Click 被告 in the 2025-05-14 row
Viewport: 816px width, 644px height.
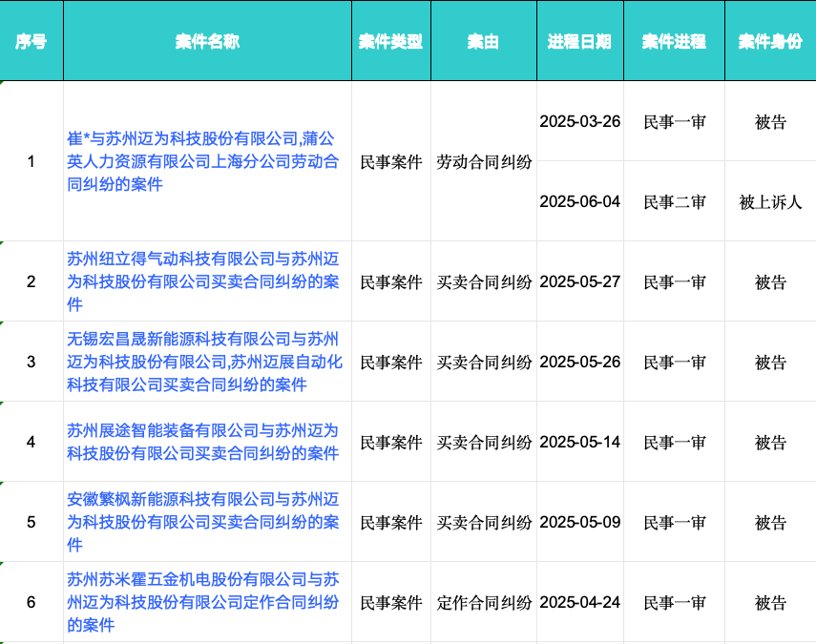pyautogui.click(x=770, y=442)
